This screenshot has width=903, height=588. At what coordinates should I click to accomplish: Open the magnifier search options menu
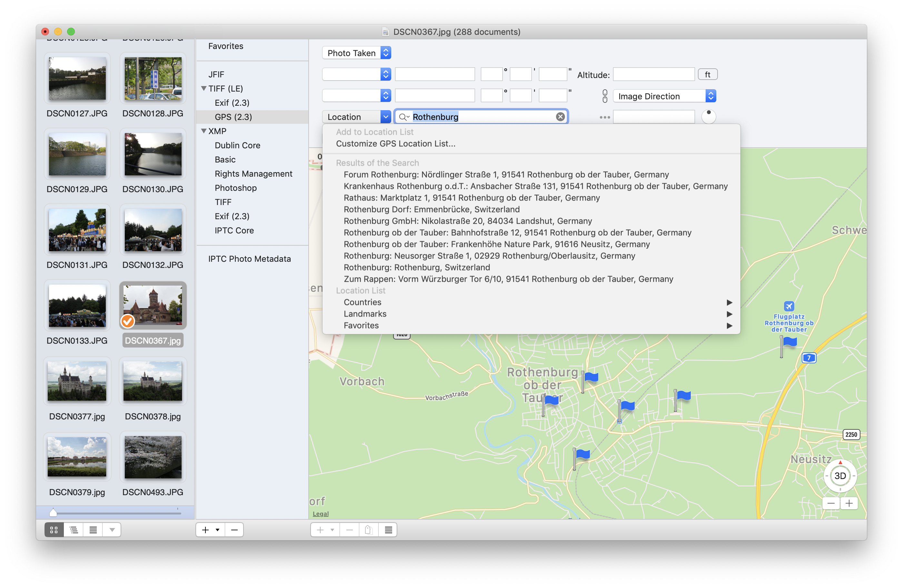point(404,117)
